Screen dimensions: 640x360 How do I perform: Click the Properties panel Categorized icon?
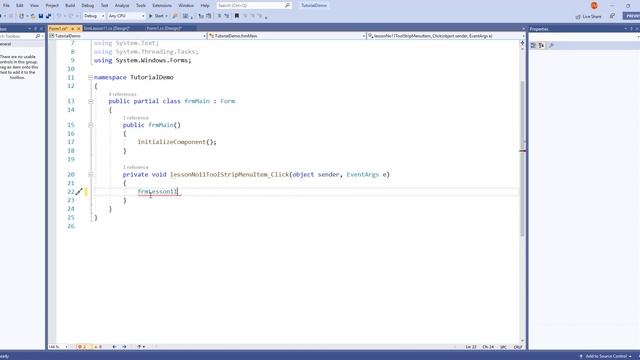(533, 45)
